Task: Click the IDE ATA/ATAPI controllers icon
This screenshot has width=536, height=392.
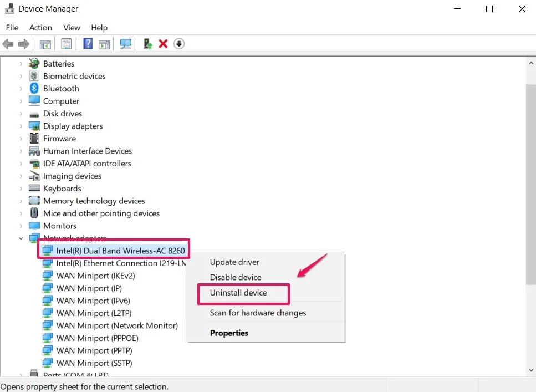Action: tap(34, 164)
